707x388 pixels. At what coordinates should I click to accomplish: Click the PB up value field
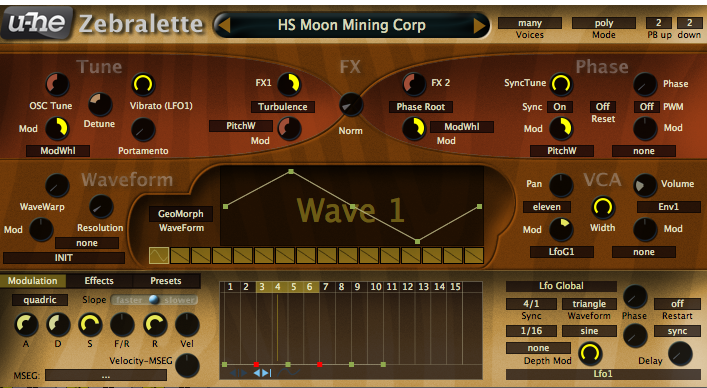pos(659,23)
